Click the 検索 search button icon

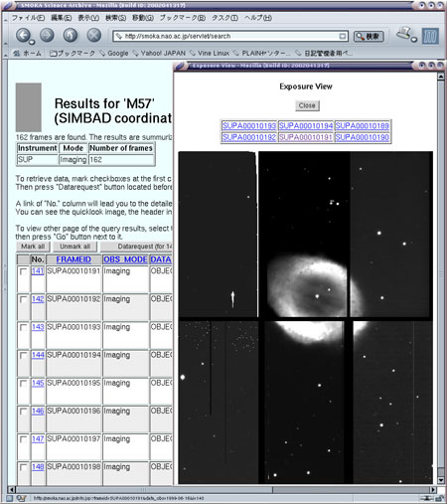coord(369,36)
